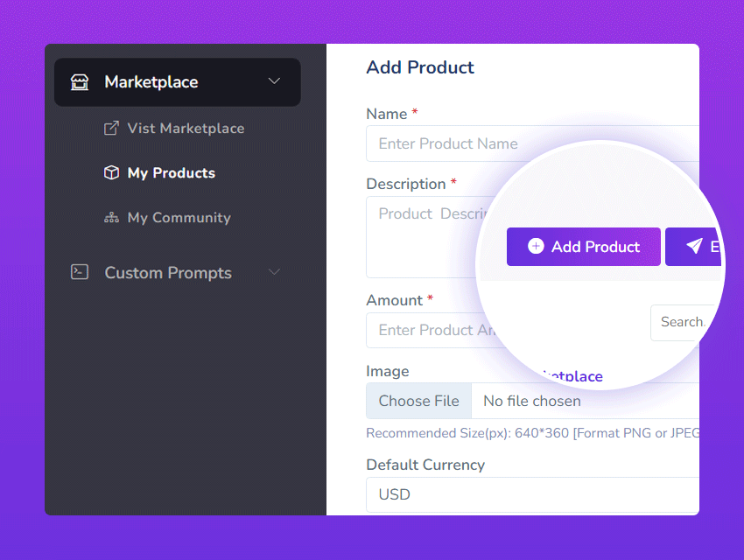Open Vist Marketplace menu item
Viewport: 744px width, 560px height.
click(x=186, y=129)
